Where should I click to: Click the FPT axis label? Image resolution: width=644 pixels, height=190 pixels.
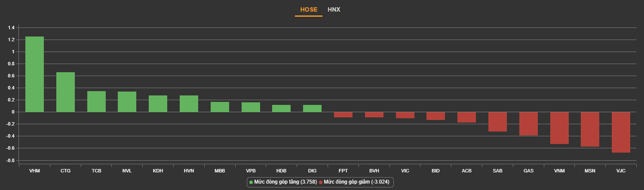pos(343,171)
